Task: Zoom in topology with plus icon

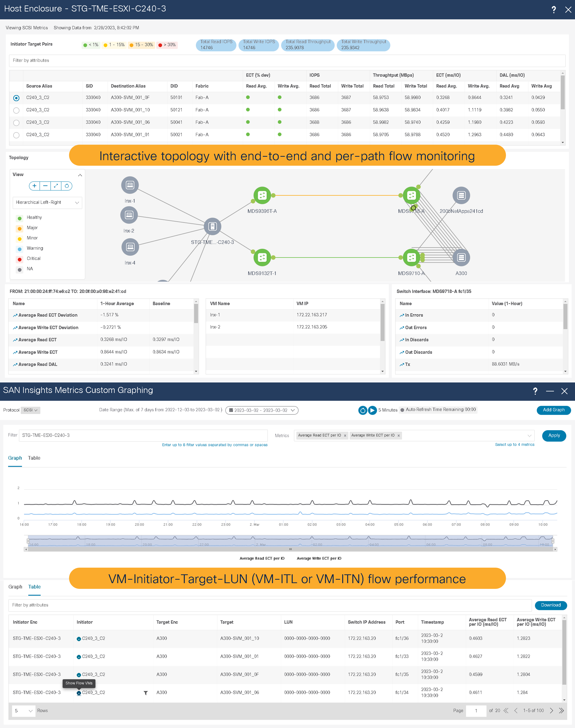Action: [x=34, y=186]
